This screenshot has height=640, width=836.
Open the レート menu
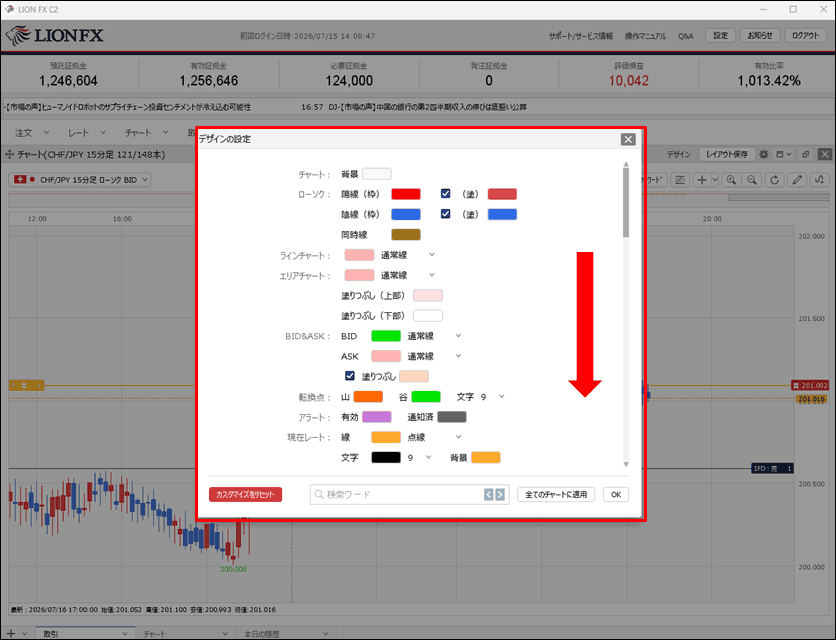pos(86,132)
